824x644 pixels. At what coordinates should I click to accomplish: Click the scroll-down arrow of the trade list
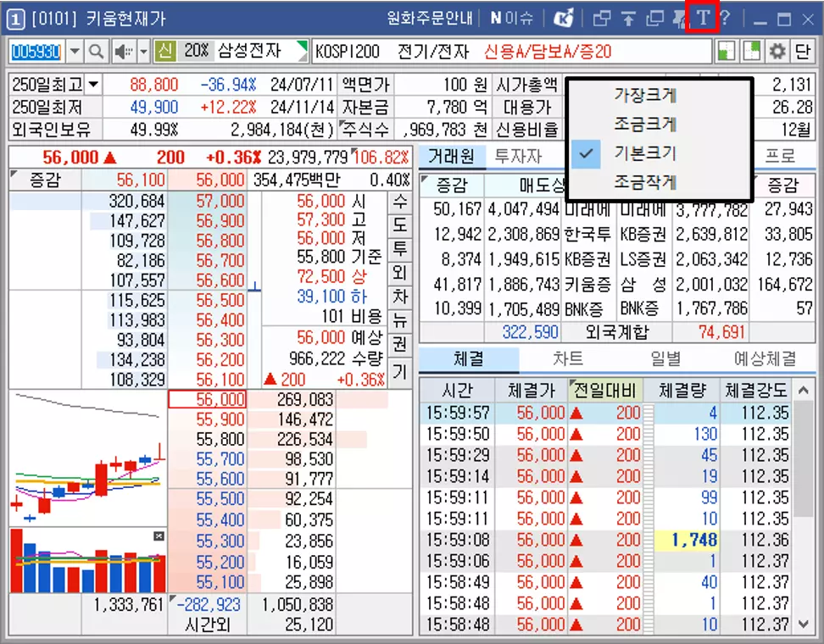pyautogui.click(x=804, y=624)
